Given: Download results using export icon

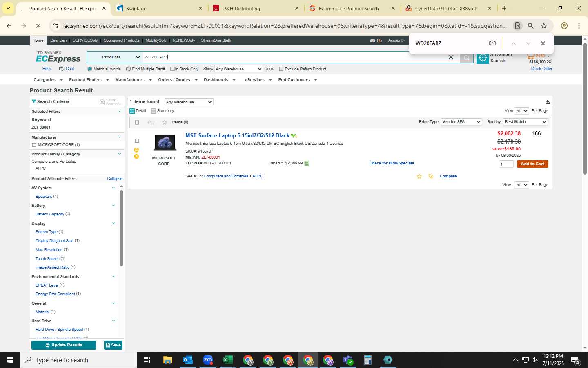Looking at the screenshot, I should 548,102.
